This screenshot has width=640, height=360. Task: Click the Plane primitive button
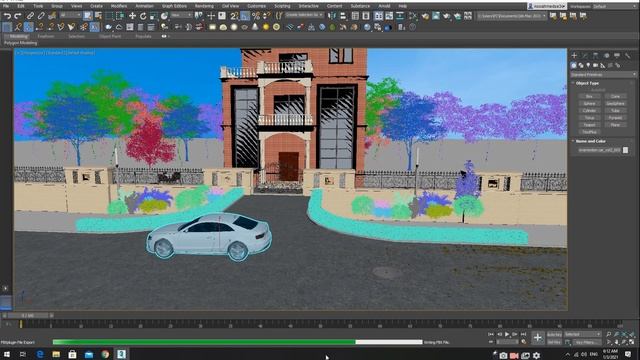[x=615, y=125]
